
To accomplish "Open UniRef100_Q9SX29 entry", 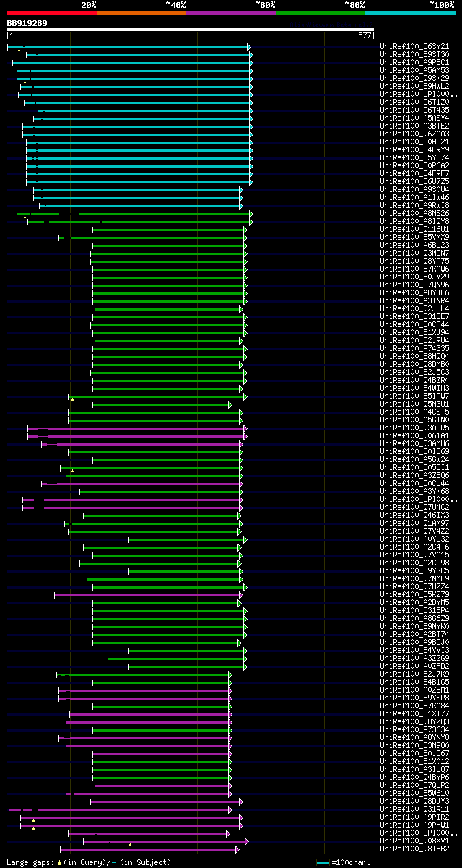I will point(416,78).
